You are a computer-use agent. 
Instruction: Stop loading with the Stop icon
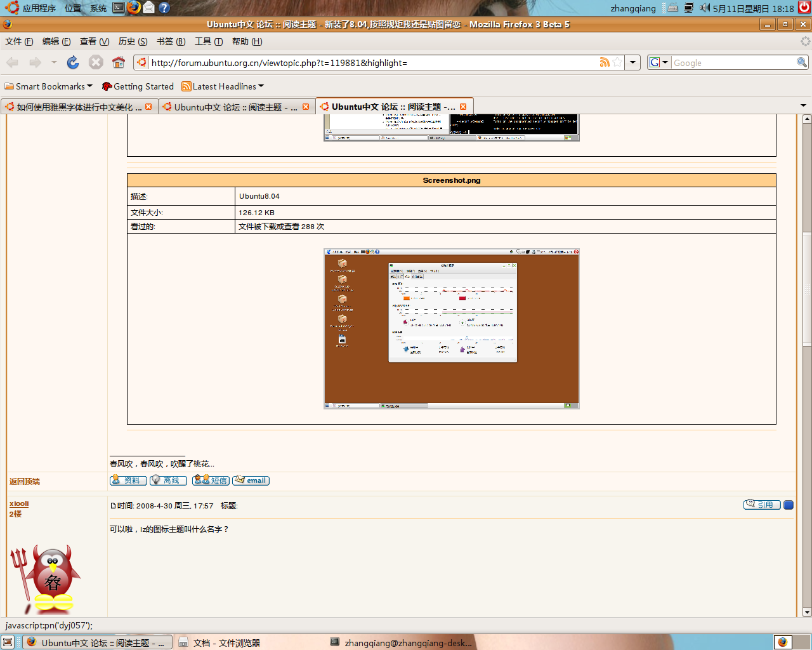tap(96, 62)
